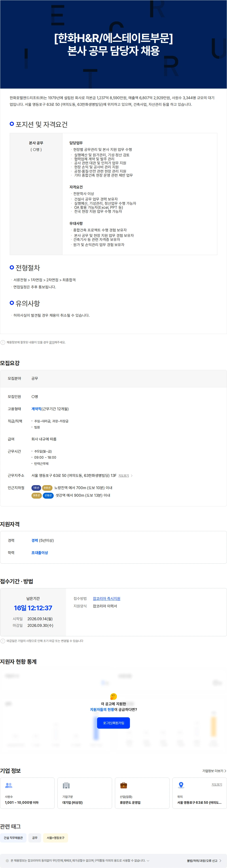Click the circle icon before the copyright notice
227x868 pixels.
7,861
